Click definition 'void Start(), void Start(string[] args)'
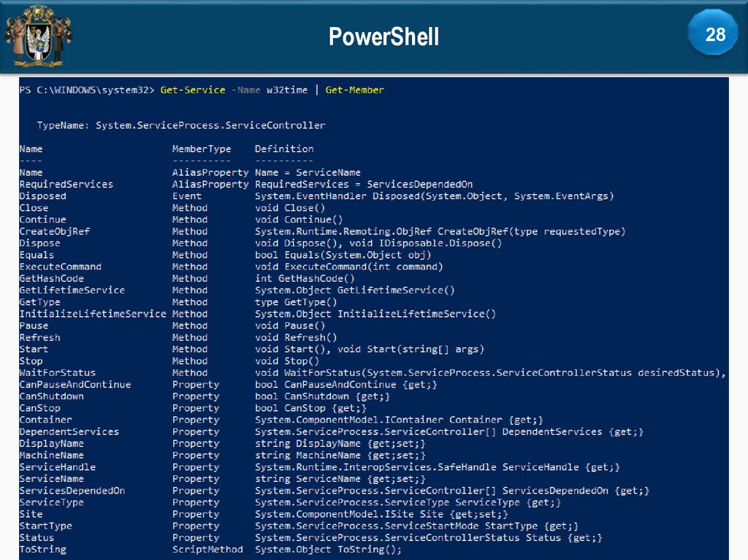The image size is (748, 560). coord(370,349)
